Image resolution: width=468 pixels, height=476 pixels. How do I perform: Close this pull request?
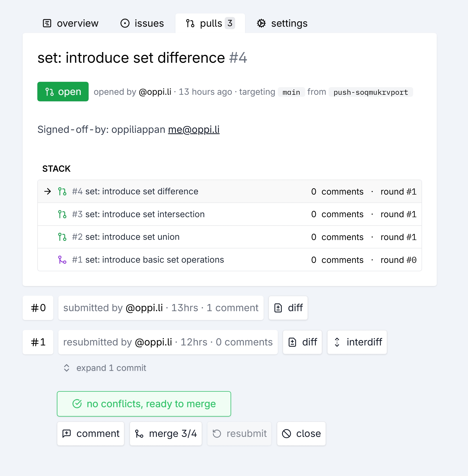[301, 434]
